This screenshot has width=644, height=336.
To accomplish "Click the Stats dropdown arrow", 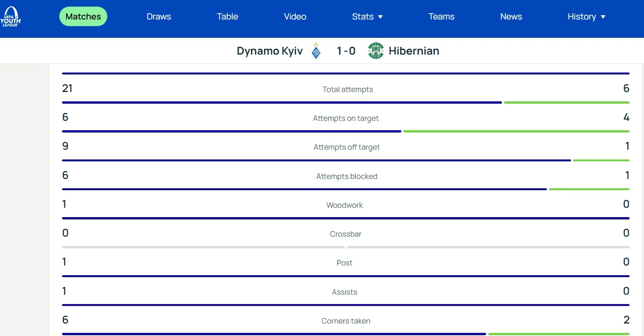I will click(x=381, y=17).
